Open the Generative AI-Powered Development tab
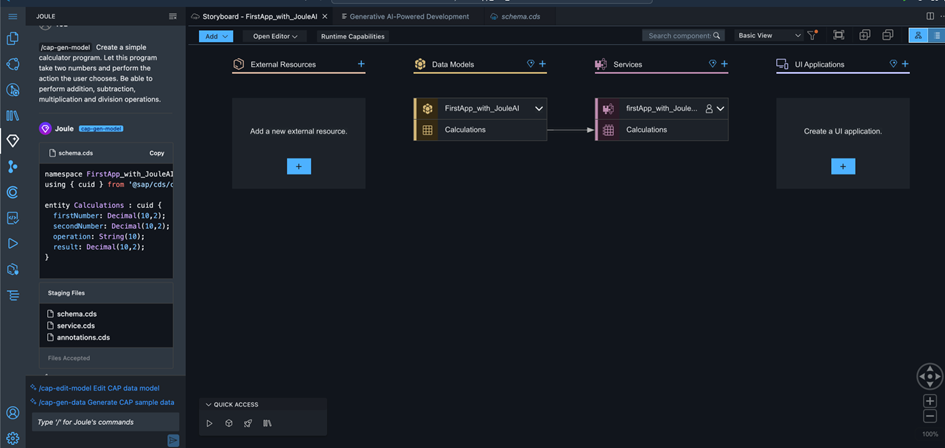Viewport: 945px width, 448px height. coord(405,17)
